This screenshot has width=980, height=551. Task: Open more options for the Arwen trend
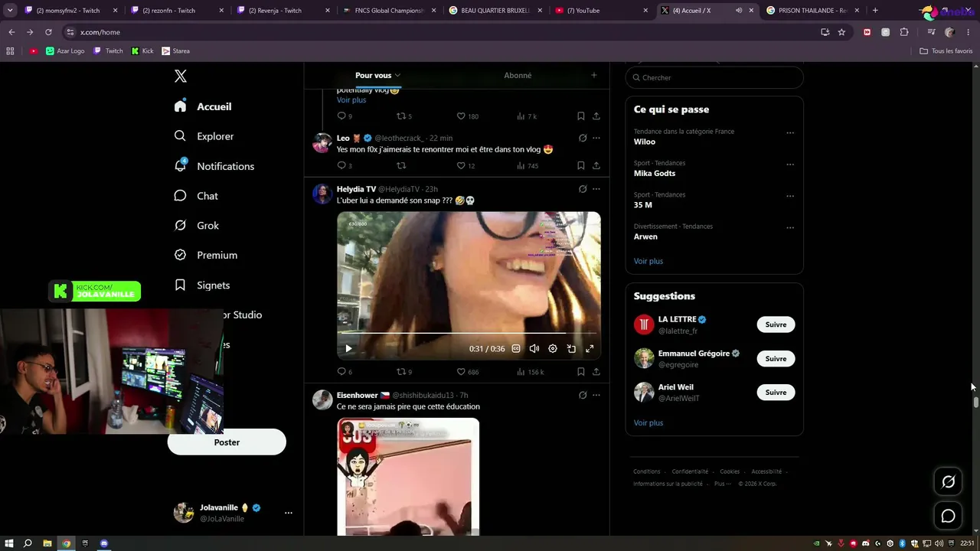(x=790, y=228)
